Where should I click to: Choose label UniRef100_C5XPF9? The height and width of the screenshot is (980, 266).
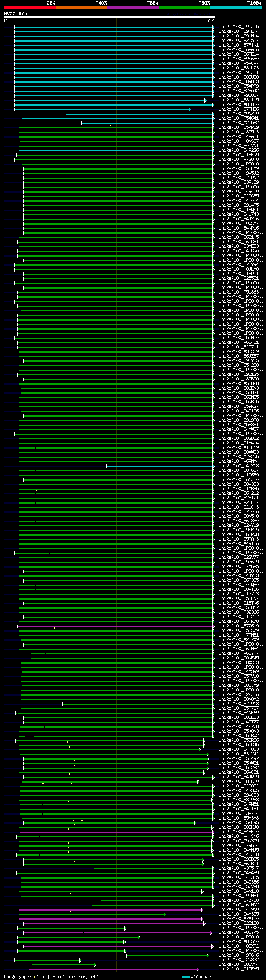tap(239, 86)
